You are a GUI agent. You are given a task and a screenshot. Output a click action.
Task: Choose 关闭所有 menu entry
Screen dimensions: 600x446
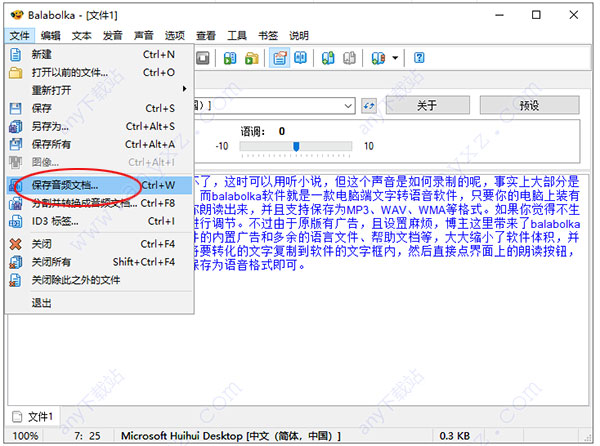point(99,262)
